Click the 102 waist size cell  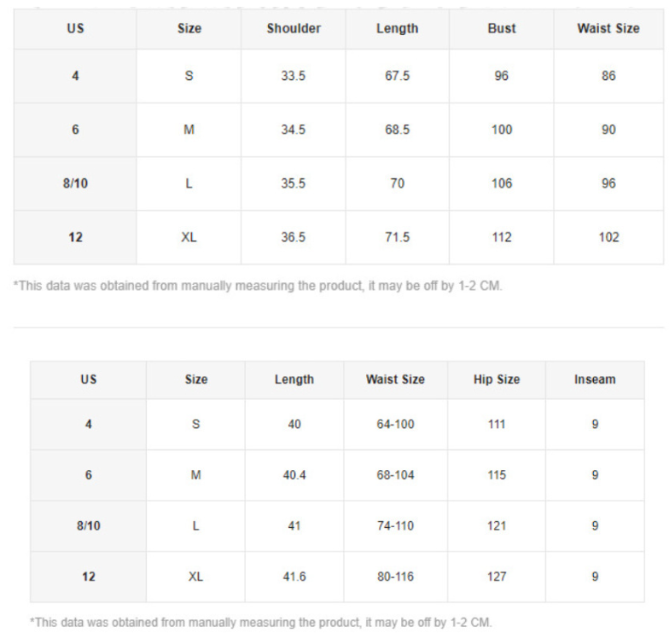click(608, 237)
